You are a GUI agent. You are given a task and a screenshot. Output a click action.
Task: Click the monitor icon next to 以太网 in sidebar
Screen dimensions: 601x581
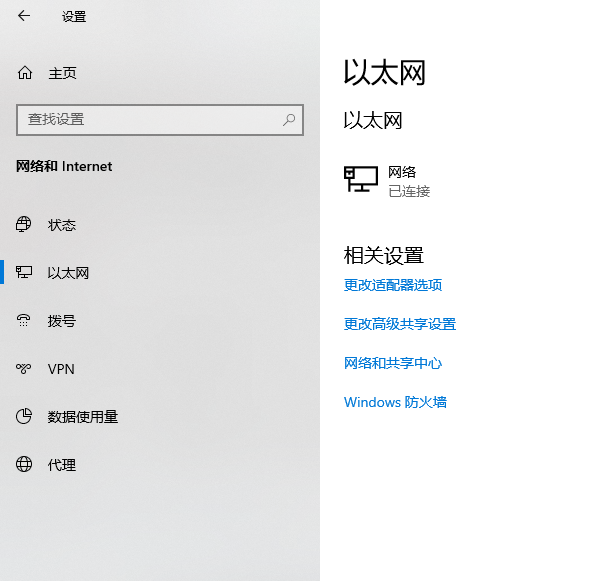tap(25, 273)
